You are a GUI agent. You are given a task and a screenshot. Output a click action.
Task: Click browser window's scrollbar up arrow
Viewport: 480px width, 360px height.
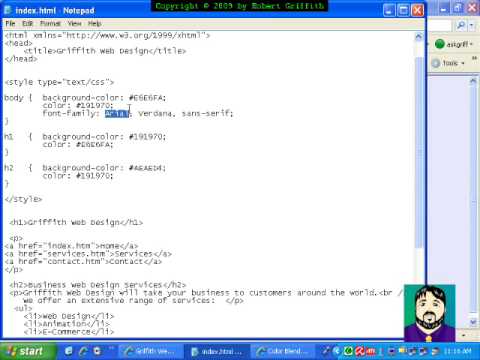click(473, 81)
